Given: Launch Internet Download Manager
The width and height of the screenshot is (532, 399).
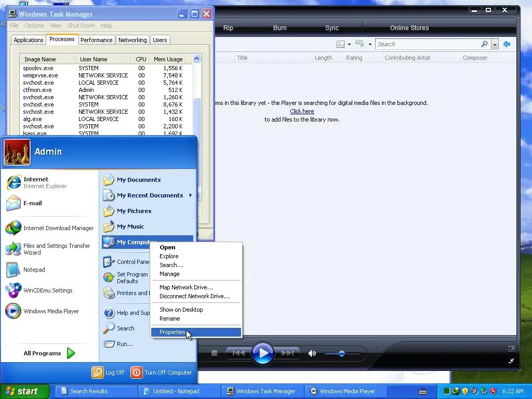Looking at the screenshot, I should pyautogui.click(x=51, y=228).
